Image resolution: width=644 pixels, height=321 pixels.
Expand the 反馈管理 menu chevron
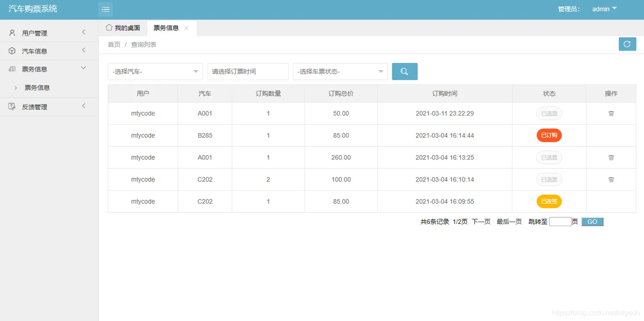[x=84, y=105]
